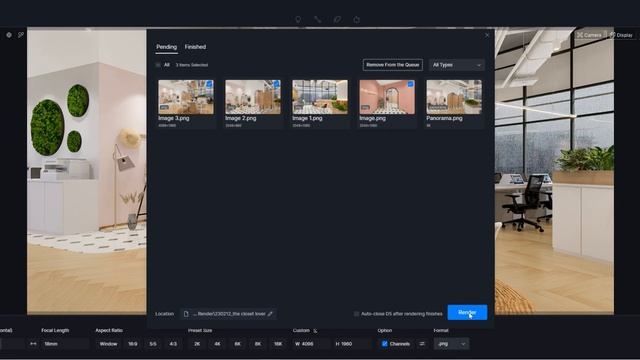The width and height of the screenshot is (640, 360).
Task: Click the edit pencil icon beside the location path
Action: point(270,314)
